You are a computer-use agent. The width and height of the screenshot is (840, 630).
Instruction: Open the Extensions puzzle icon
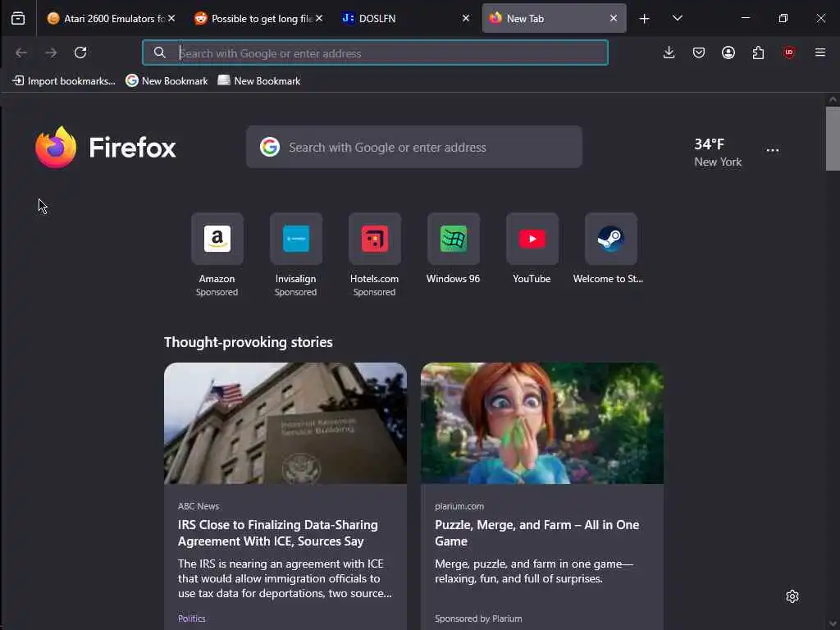pos(758,52)
